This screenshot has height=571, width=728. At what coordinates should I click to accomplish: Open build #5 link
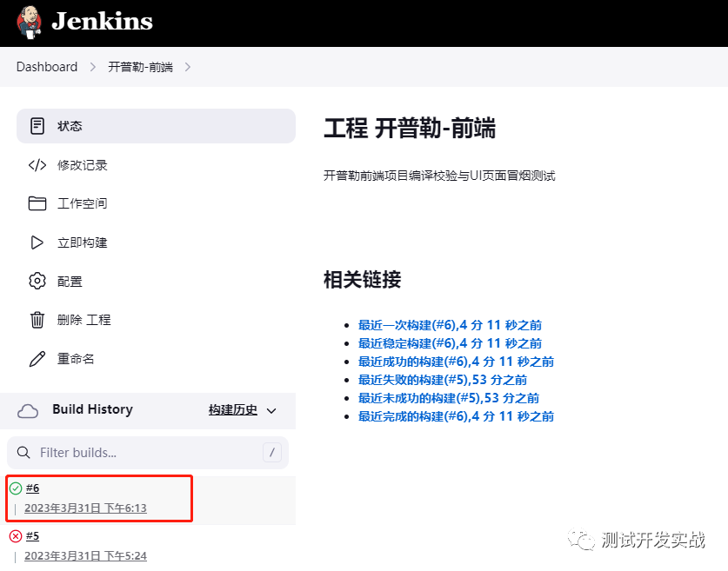32,536
